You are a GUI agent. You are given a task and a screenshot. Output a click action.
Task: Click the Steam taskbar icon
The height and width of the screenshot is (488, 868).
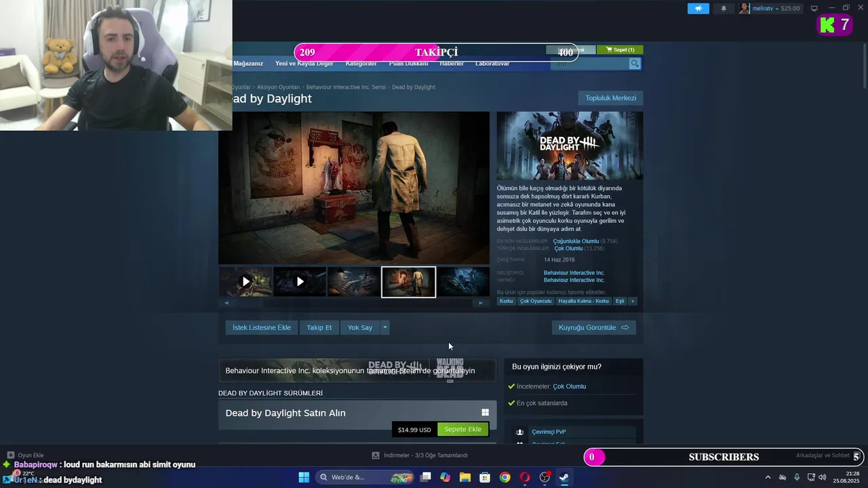[x=564, y=477]
